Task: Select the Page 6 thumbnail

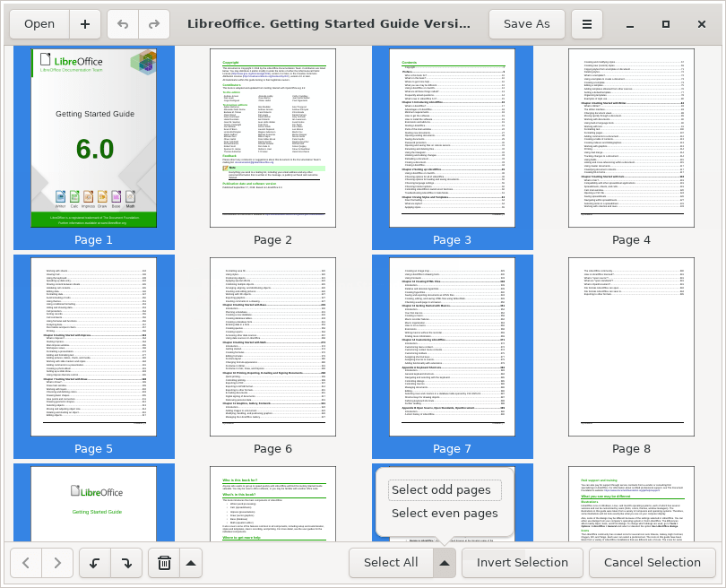Action: point(272,347)
